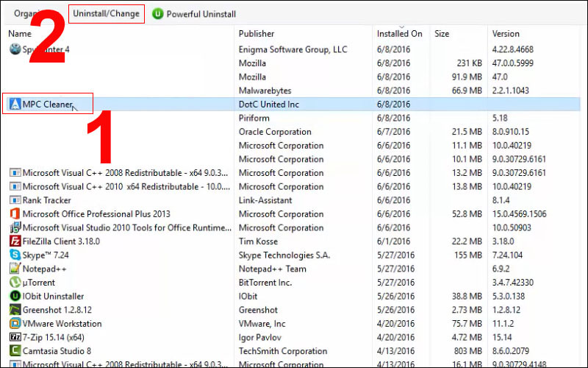
Task: Click the Version column header
Action: [x=506, y=34]
